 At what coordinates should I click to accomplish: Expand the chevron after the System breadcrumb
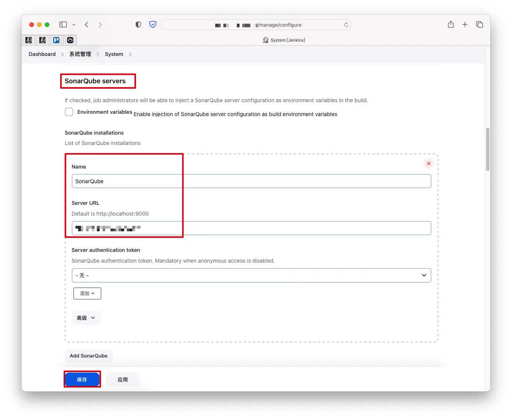[130, 54]
